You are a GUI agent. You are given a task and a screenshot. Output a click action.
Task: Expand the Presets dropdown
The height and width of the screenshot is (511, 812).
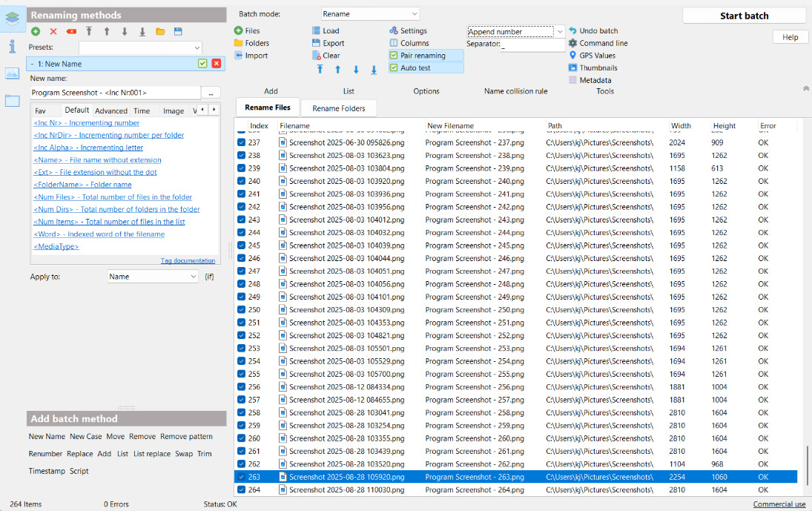(140, 47)
